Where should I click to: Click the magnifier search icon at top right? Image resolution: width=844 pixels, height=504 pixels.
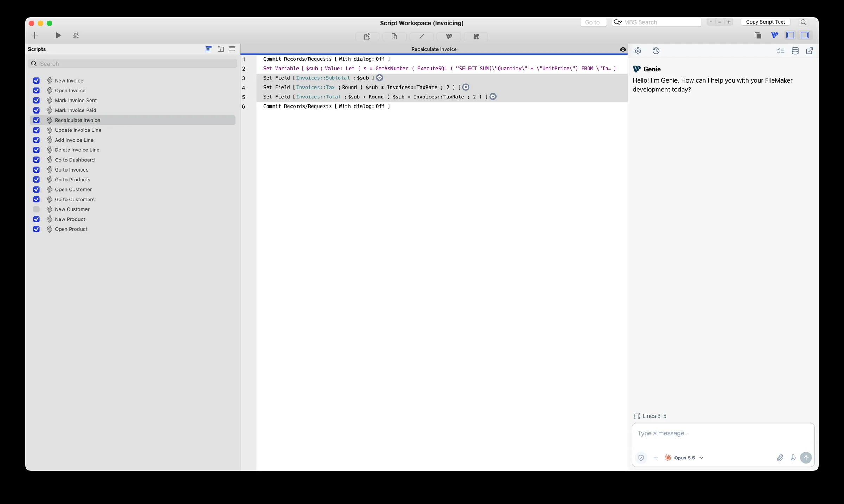[x=804, y=22]
